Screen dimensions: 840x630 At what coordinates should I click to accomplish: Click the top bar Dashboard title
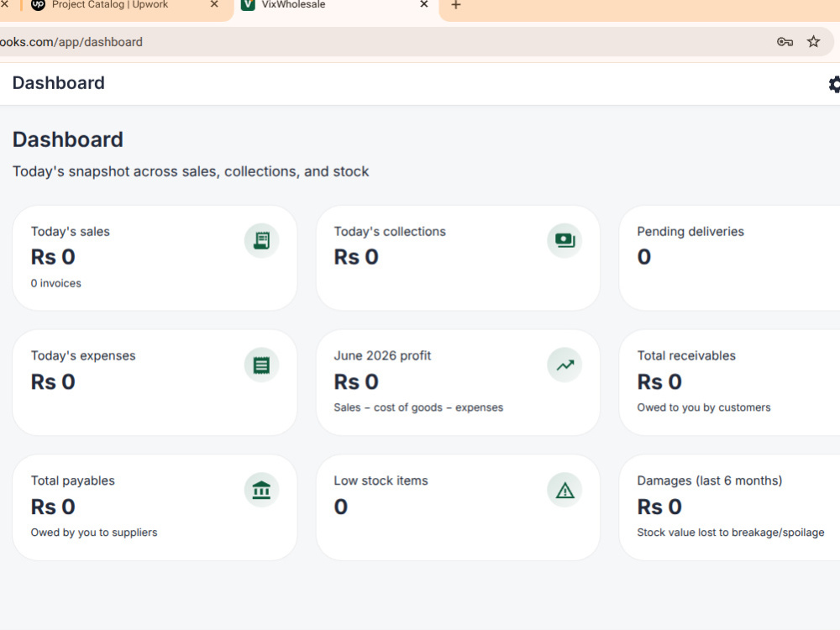click(x=59, y=83)
